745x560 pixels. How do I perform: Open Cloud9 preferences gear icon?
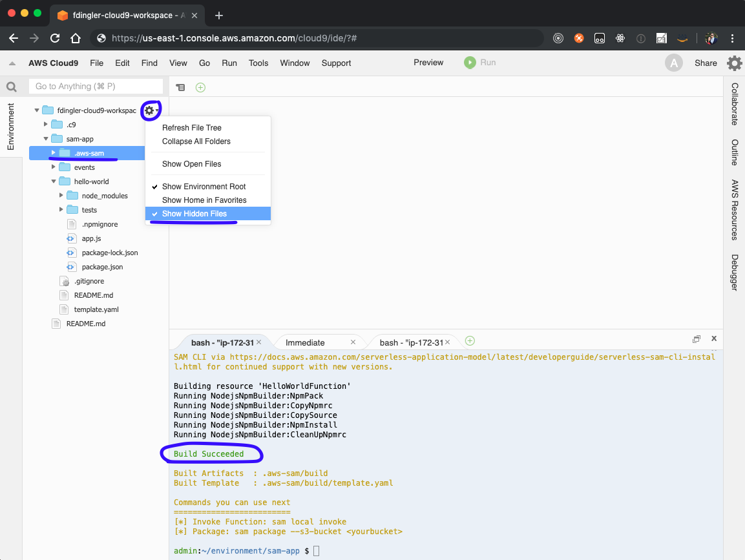[734, 63]
